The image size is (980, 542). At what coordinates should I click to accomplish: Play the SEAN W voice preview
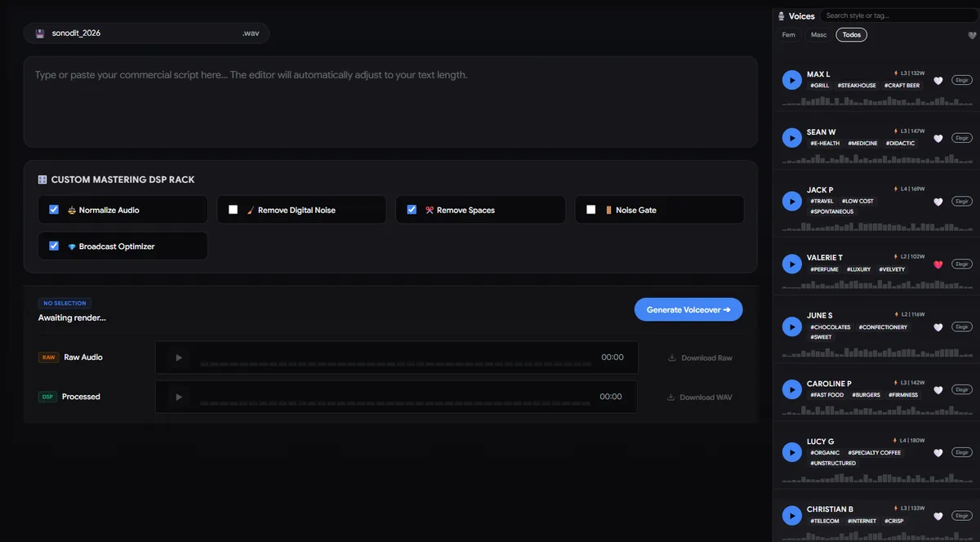[x=791, y=138]
